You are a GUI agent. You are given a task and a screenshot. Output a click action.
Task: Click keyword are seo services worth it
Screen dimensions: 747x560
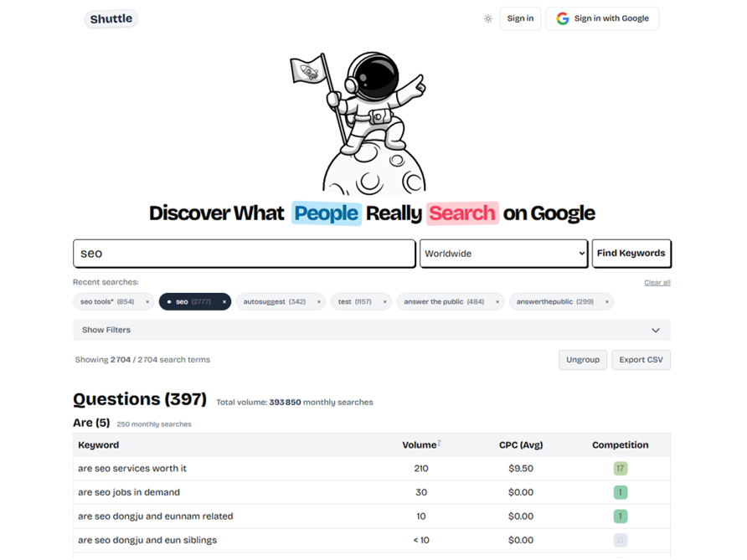click(x=132, y=469)
